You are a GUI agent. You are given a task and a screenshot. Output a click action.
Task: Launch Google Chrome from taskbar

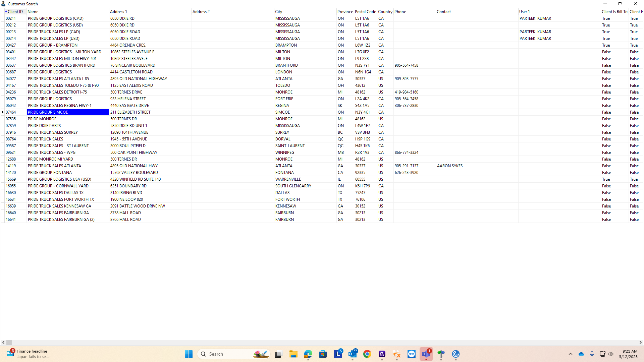click(x=367, y=354)
